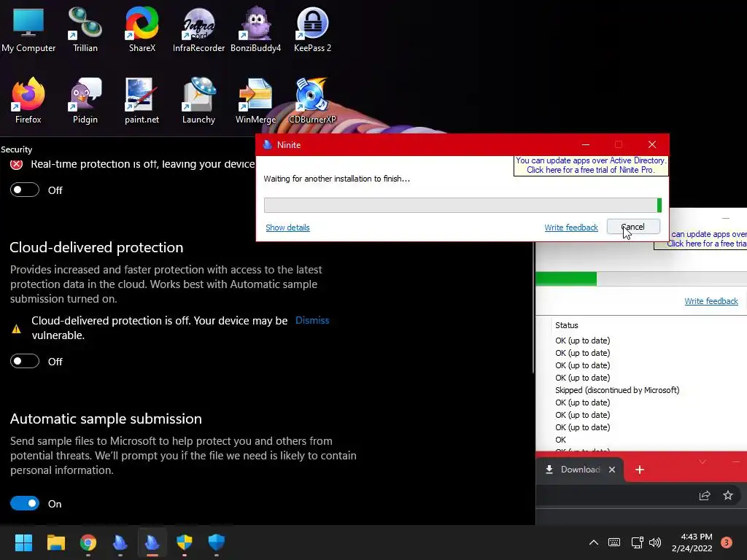Click Show details in Ninite dialog

pyautogui.click(x=287, y=227)
